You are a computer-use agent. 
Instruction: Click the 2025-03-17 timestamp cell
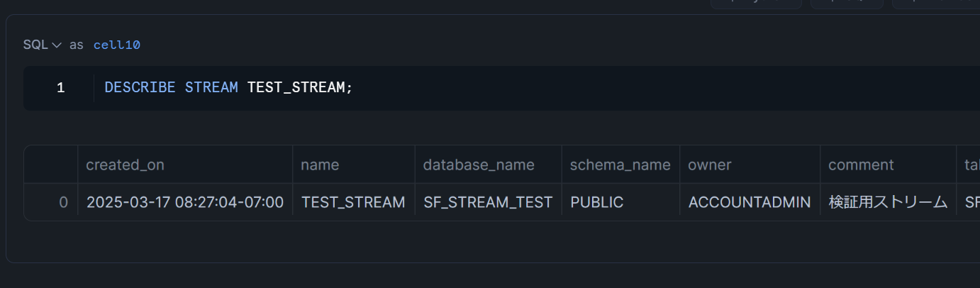[x=184, y=202]
